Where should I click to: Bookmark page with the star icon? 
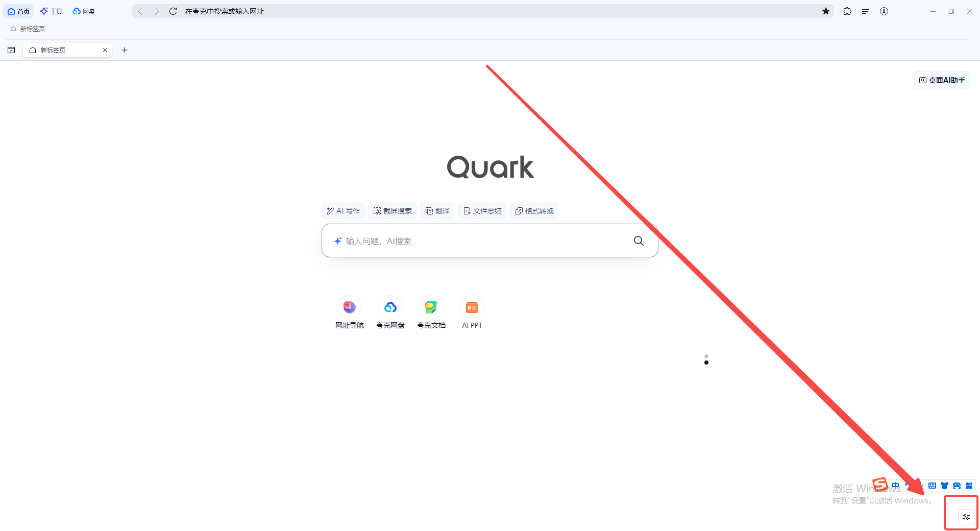825,11
